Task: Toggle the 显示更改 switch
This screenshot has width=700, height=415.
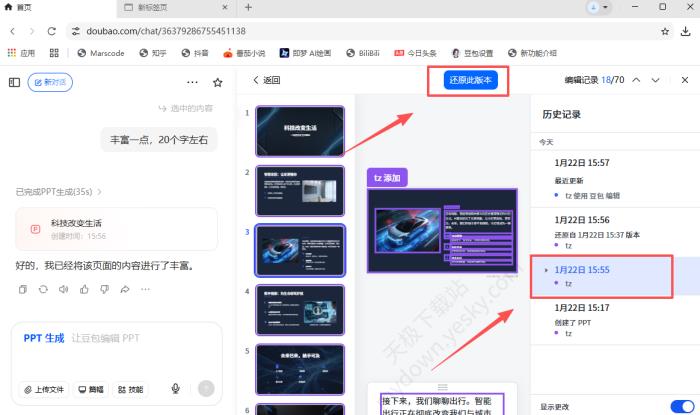Action: [x=681, y=407]
